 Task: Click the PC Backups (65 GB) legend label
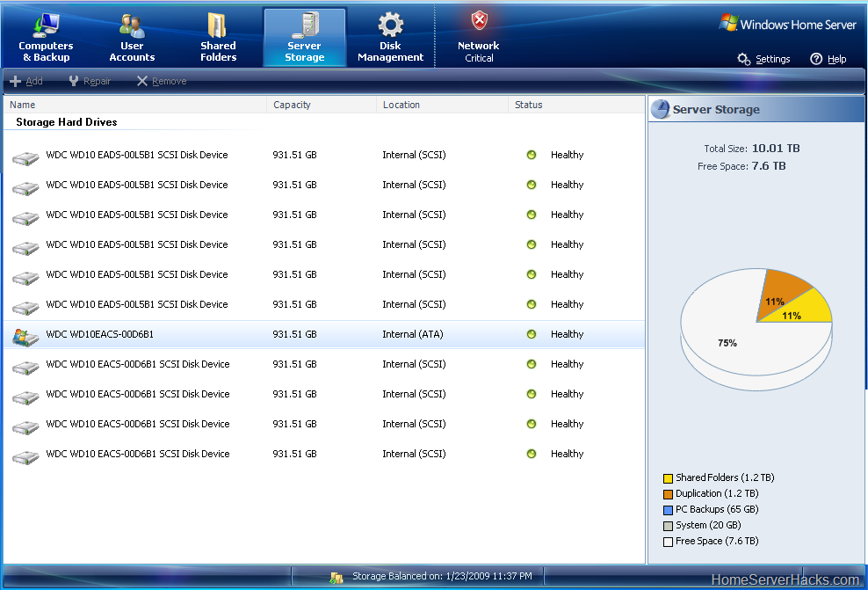(717, 509)
